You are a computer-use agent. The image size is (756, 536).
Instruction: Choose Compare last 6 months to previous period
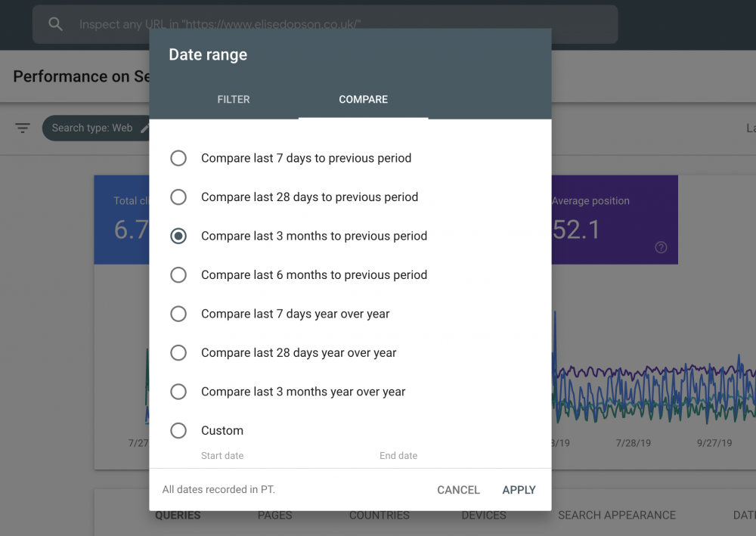[x=178, y=275]
